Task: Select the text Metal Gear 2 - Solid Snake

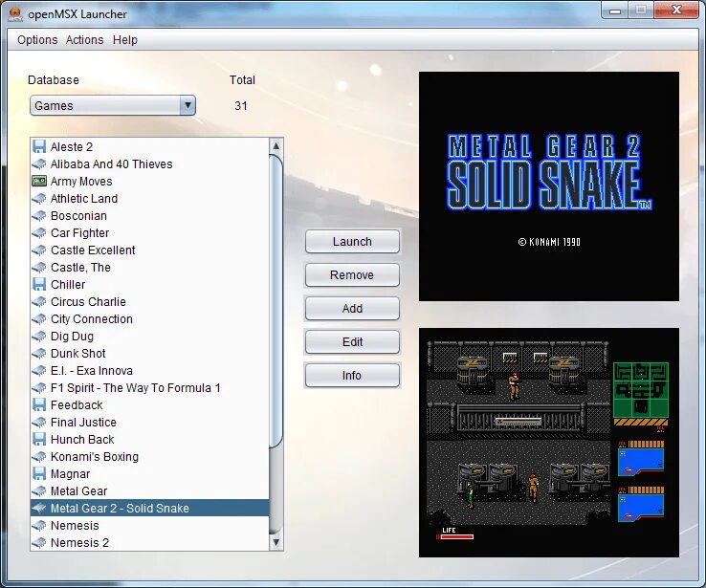Action: tap(120, 508)
